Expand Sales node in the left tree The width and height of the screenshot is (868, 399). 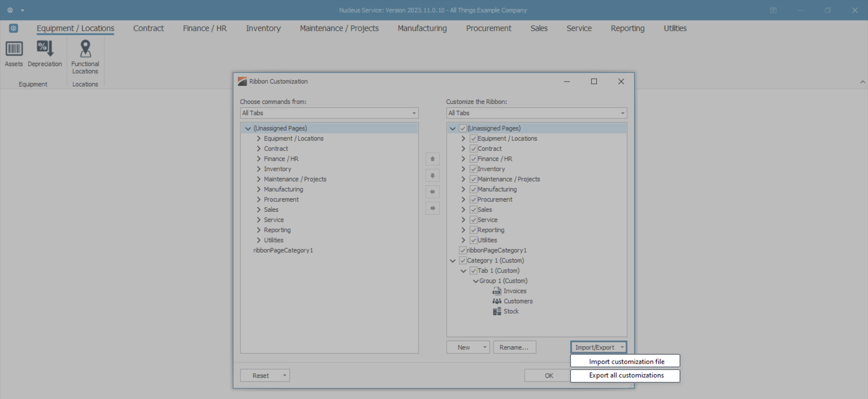pyautogui.click(x=259, y=210)
